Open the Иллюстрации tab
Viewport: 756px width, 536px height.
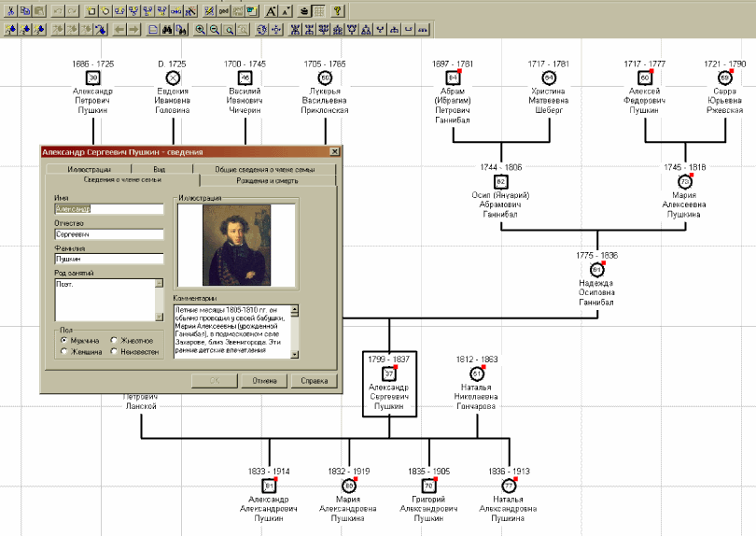pos(89,169)
